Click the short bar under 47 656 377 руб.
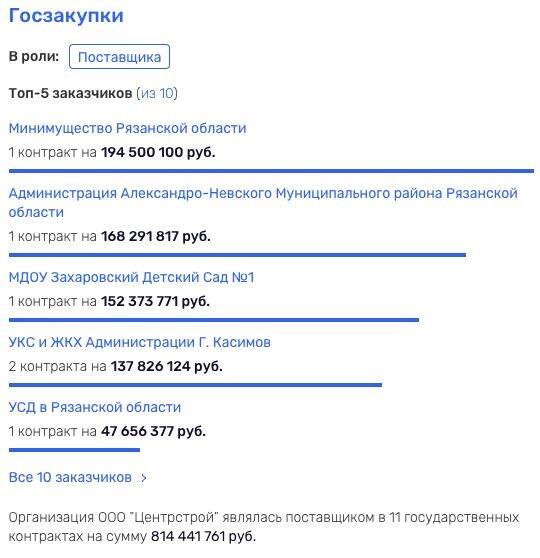 coord(74,450)
